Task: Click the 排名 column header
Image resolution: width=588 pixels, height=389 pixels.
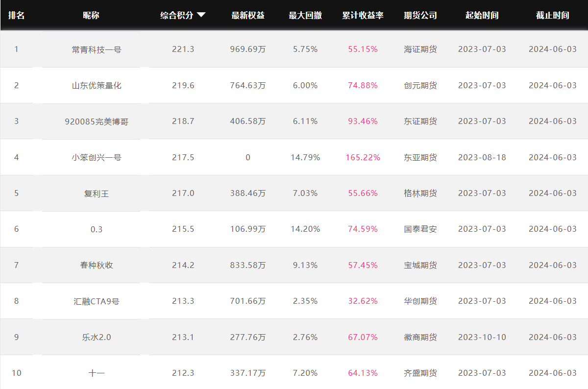Action: 16,15
